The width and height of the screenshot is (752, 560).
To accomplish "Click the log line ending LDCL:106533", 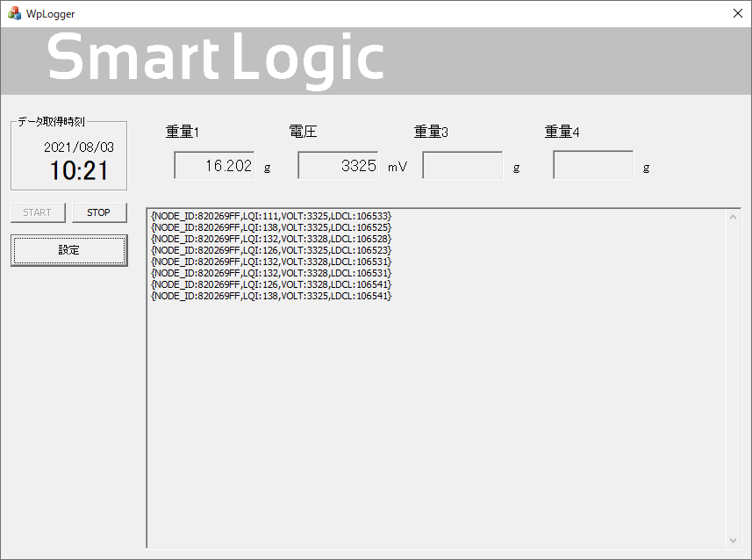I will 271,216.
